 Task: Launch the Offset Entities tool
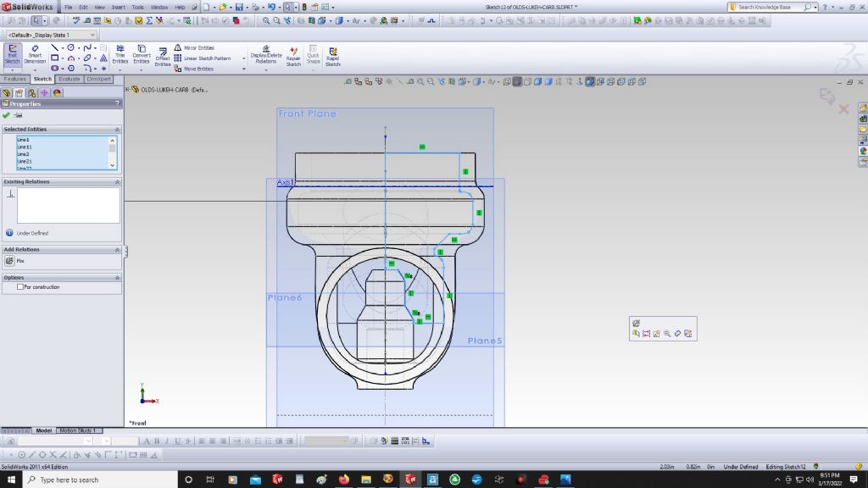pos(163,57)
